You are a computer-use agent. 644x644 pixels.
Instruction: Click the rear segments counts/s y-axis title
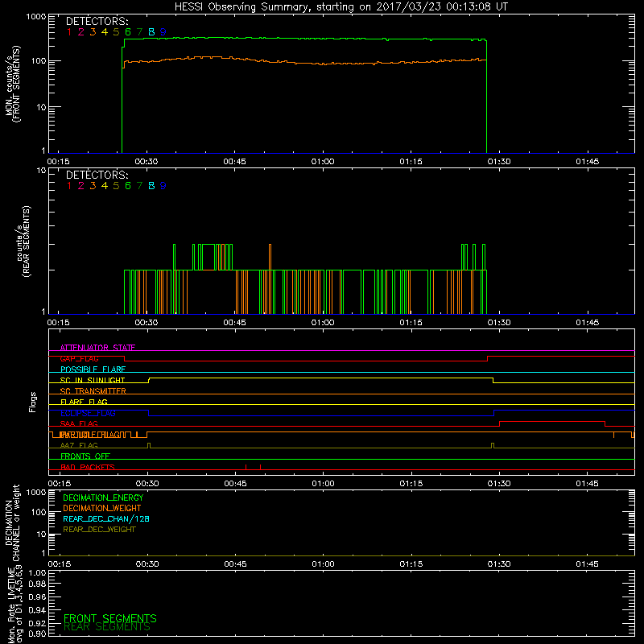click(23, 242)
